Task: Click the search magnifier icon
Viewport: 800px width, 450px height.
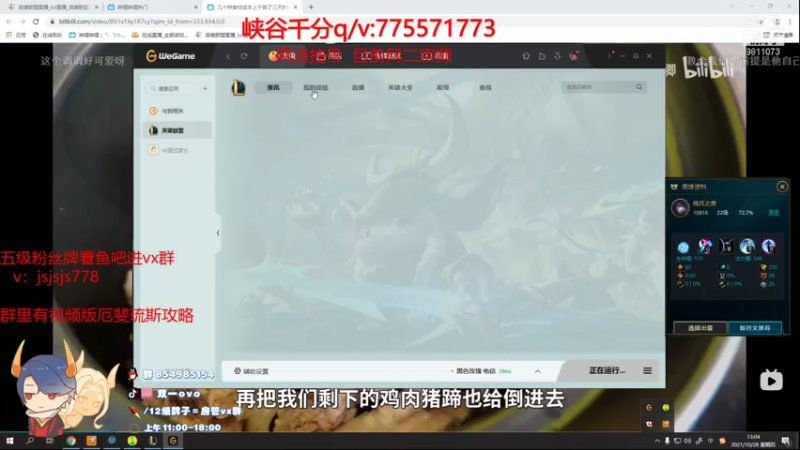Action: [x=639, y=87]
